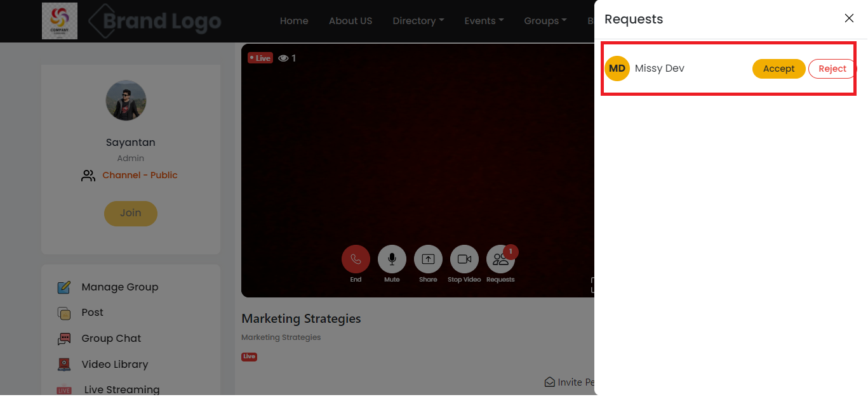
Task: Click the Invite envelope icon
Action: point(550,382)
